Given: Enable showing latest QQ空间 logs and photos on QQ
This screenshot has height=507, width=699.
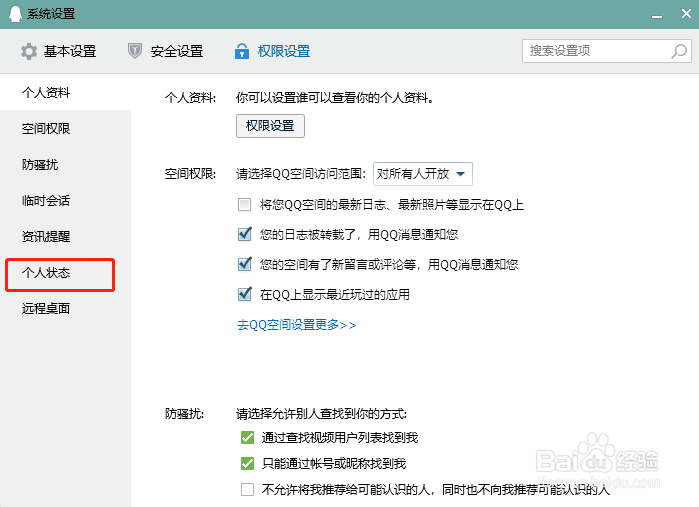Looking at the screenshot, I should coord(244,205).
